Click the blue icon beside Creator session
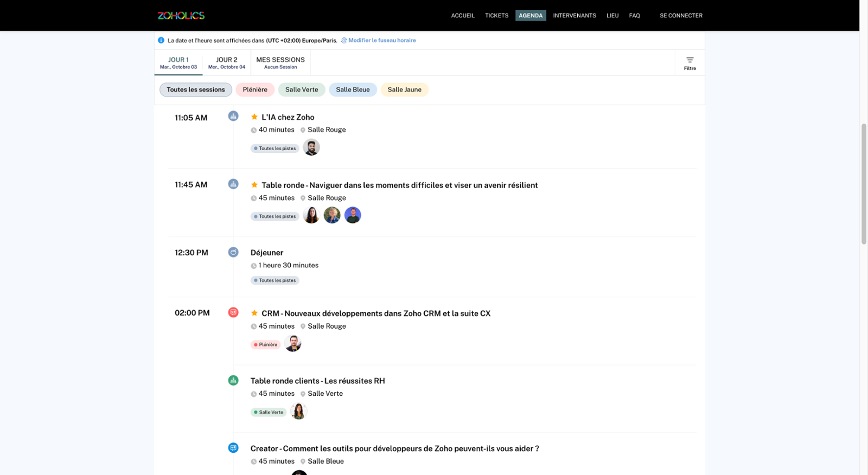 [233, 448]
